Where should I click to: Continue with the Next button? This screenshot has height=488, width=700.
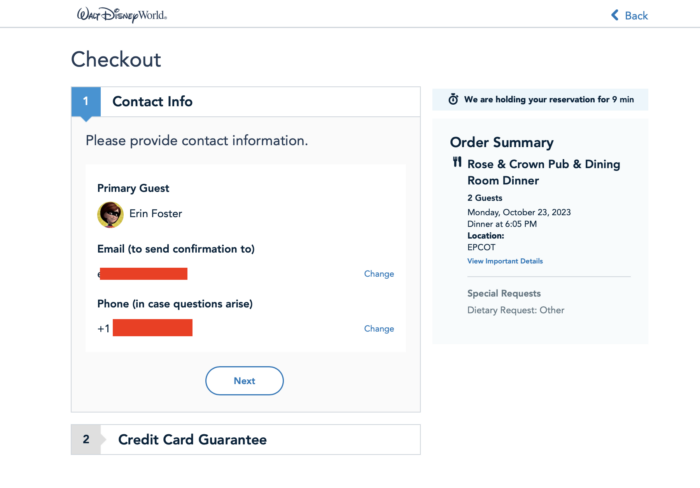(244, 381)
